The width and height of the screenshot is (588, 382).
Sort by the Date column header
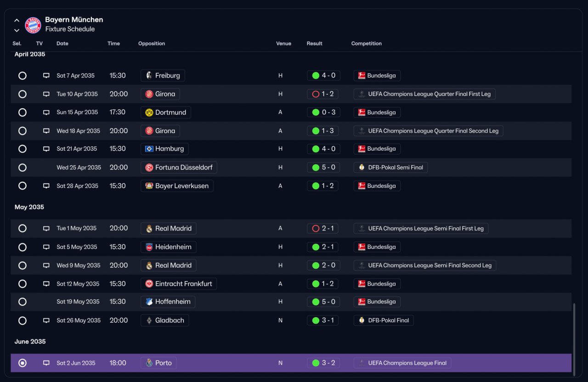point(62,44)
